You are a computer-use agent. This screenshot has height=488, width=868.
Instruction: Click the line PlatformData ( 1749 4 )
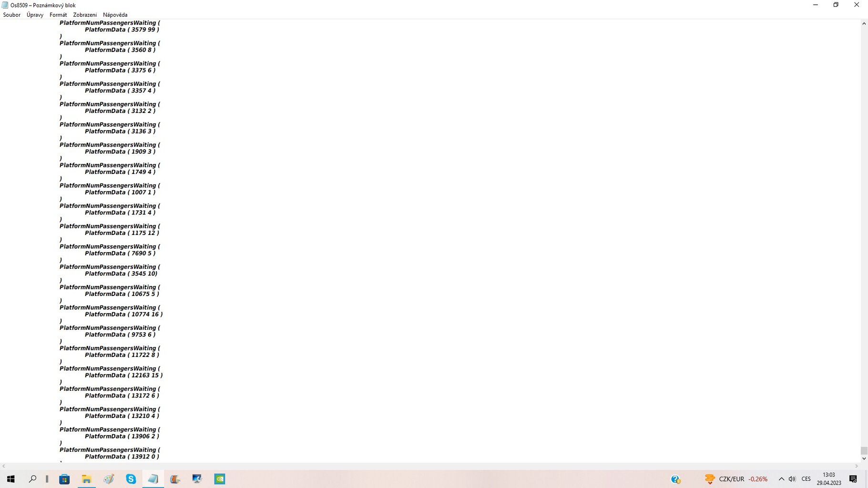[x=120, y=172]
